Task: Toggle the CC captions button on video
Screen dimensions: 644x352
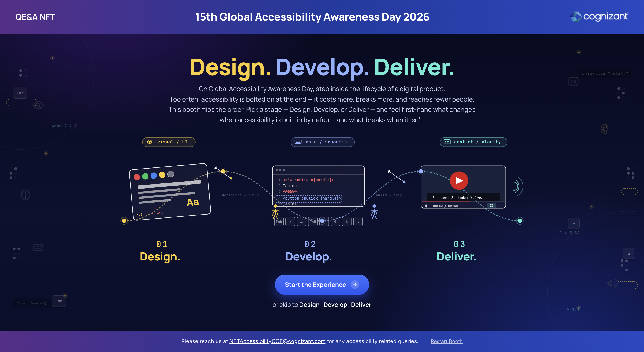Action: (x=492, y=206)
